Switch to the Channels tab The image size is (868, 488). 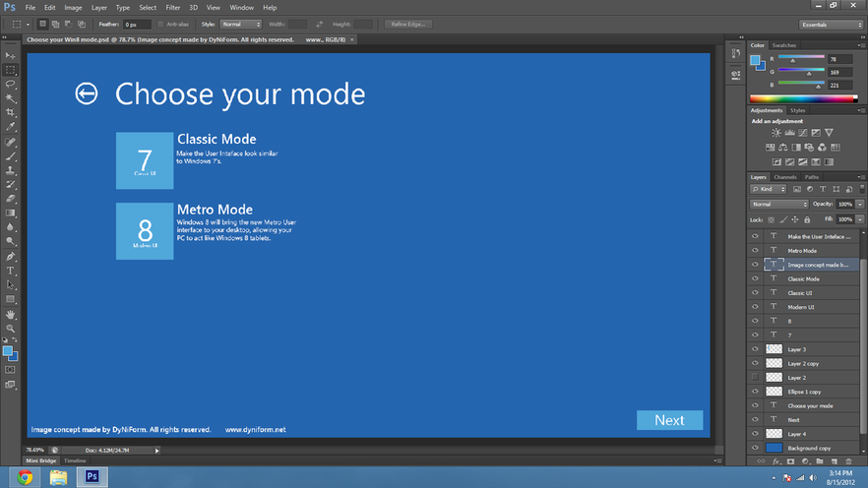tap(785, 177)
